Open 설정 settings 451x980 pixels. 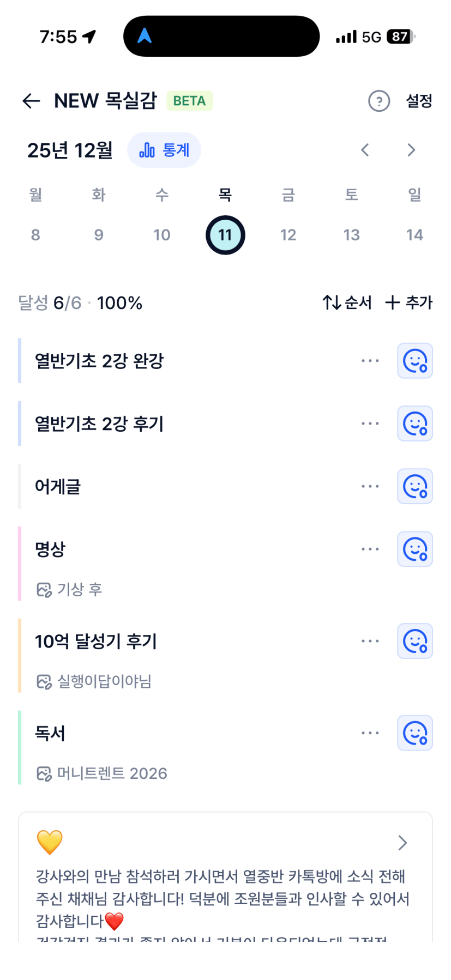[x=419, y=101]
